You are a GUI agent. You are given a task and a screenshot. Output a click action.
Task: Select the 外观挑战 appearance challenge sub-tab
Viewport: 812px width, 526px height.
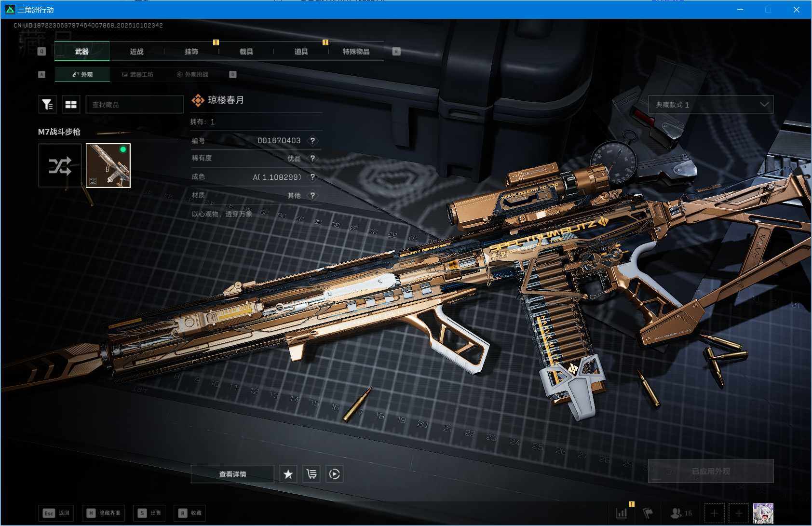click(192, 74)
